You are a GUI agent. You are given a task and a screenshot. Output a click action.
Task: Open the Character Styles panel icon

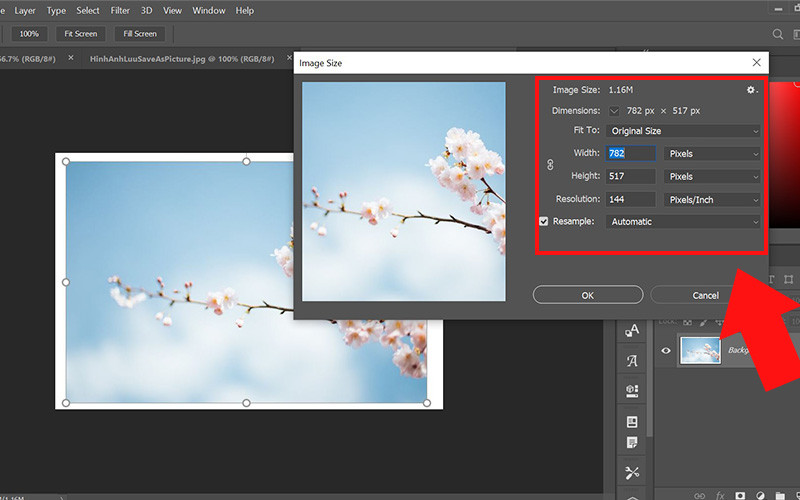coord(632,331)
